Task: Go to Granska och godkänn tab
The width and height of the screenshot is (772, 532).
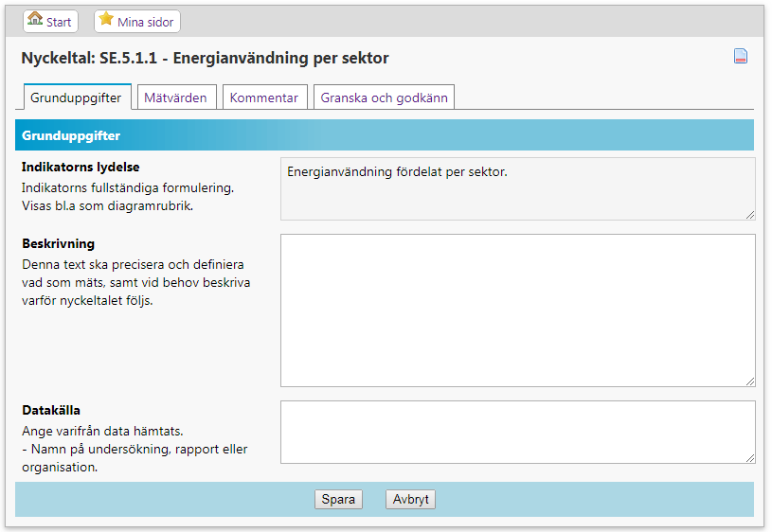Action: 385,98
